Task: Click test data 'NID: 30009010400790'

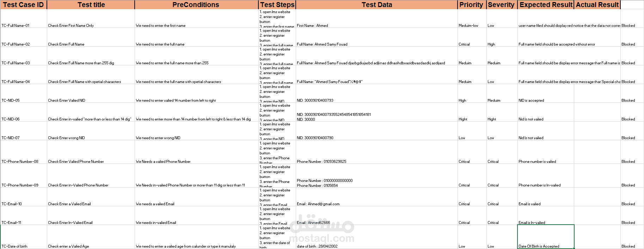Action: click(x=376, y=131)
